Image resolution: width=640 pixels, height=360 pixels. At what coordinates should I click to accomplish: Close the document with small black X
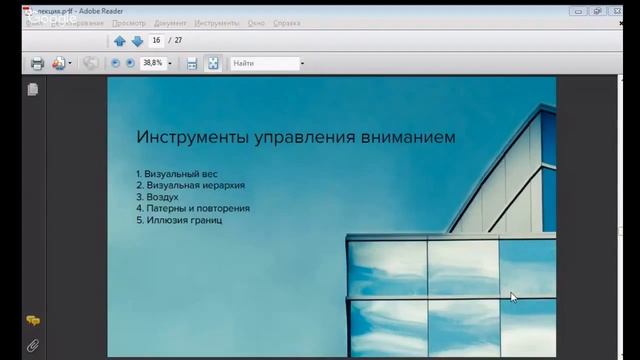point(621,24)
